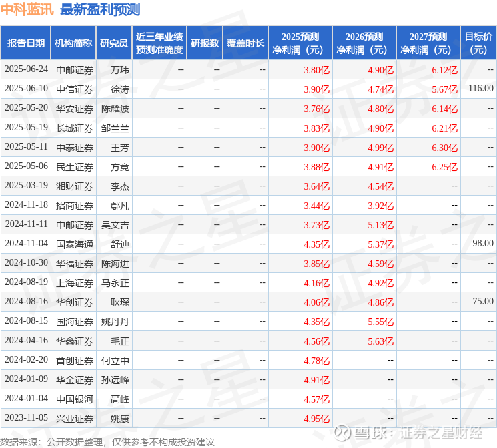Screen dimensions: 497x448
Task: Click the 覆盖时长 column header
Action: tap(245, 43)
